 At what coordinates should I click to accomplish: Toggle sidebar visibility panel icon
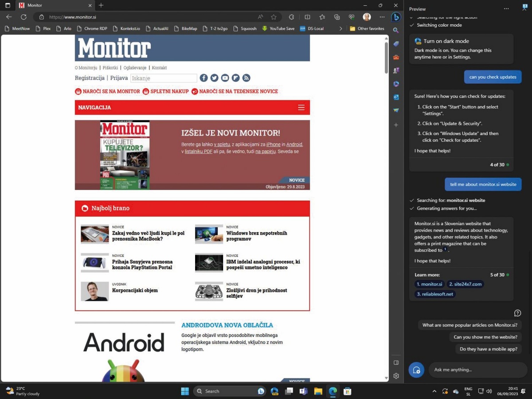(x=396, y=363)
